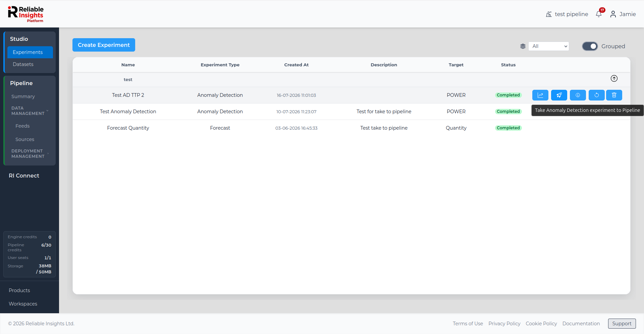Click the test pipeline workspace icon
This screenshot has height=334, width=644.
click(549, 14)
